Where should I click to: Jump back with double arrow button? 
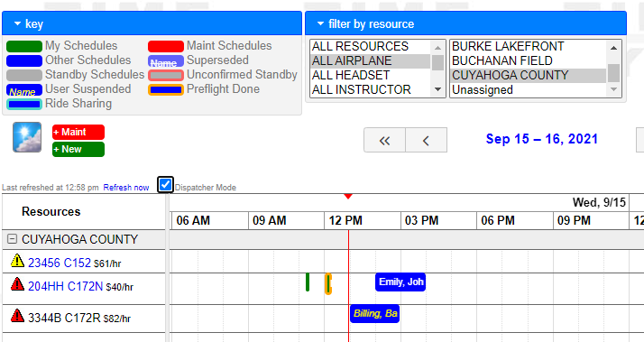(384, 140)
